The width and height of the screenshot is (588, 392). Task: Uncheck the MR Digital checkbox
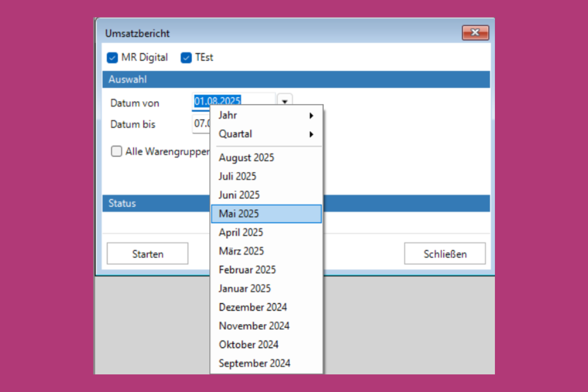pos(112,58)
